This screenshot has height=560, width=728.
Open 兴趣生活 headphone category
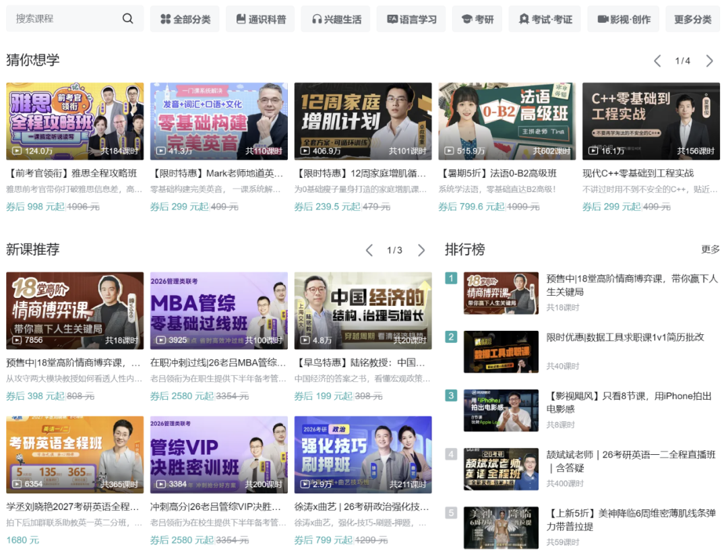tap(336, 19)
